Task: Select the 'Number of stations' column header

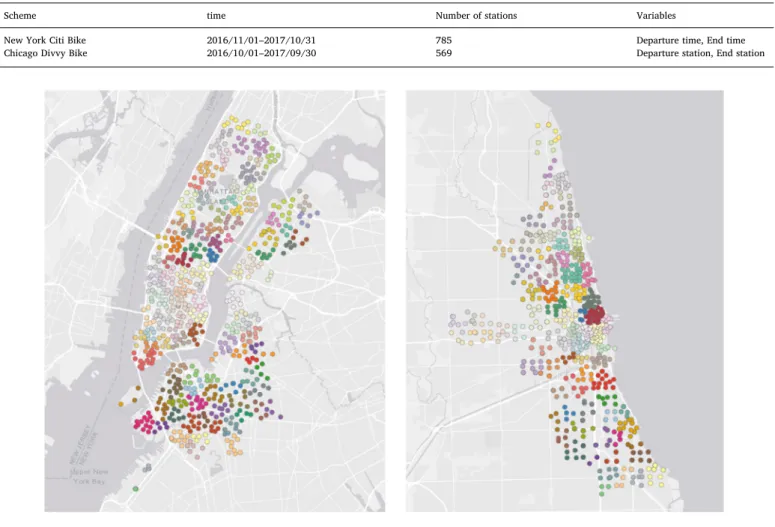Action: (476, 16)
